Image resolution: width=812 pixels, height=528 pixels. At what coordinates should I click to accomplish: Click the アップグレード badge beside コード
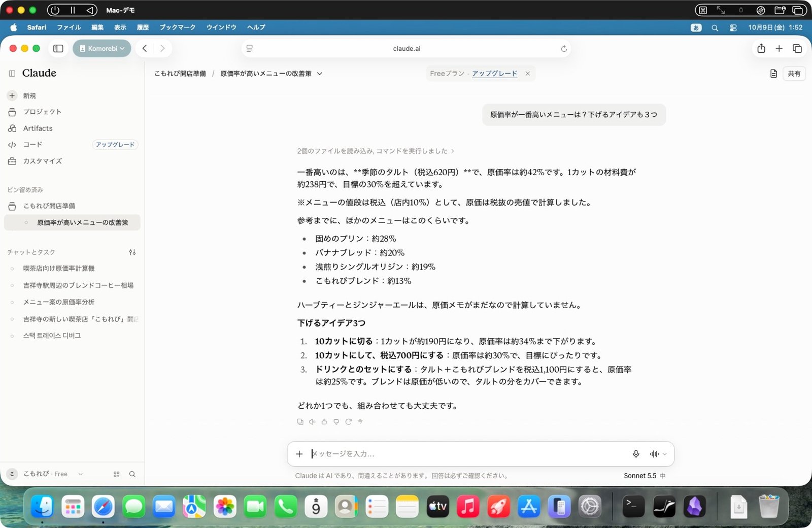coord(115,145)
